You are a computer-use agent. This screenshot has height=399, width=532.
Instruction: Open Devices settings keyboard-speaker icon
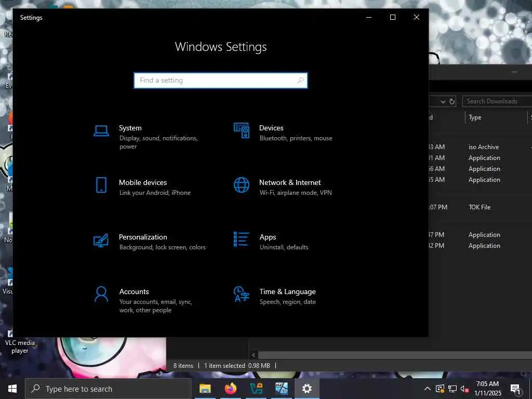[x=242, y=130]
